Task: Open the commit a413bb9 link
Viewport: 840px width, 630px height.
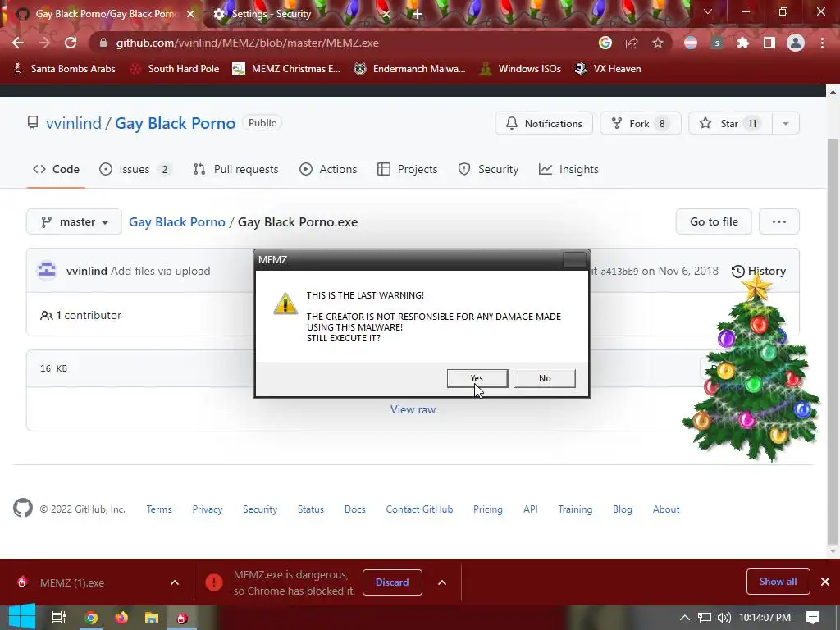Action: click(x=619, y=271)
